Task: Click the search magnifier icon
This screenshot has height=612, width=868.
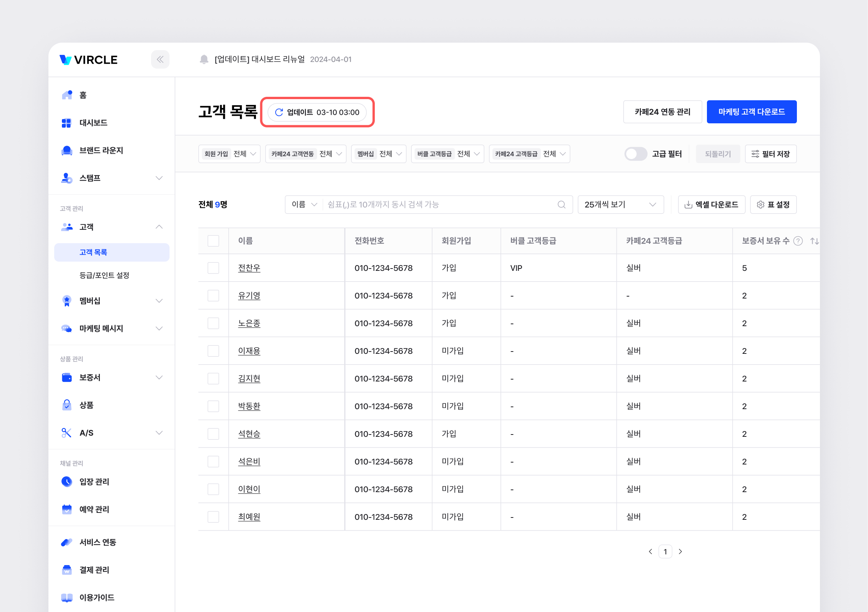Action: pos(561,205)
